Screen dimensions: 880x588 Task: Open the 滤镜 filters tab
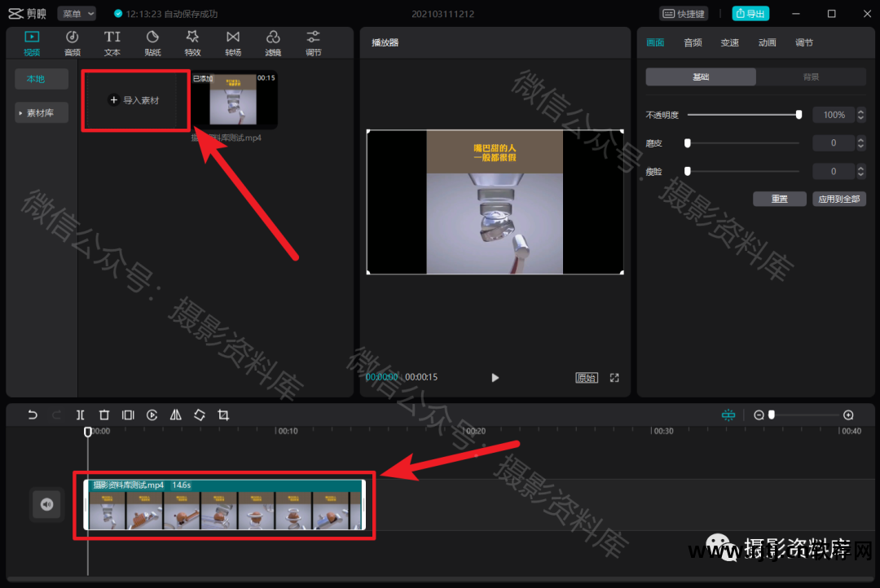[273, 44]
